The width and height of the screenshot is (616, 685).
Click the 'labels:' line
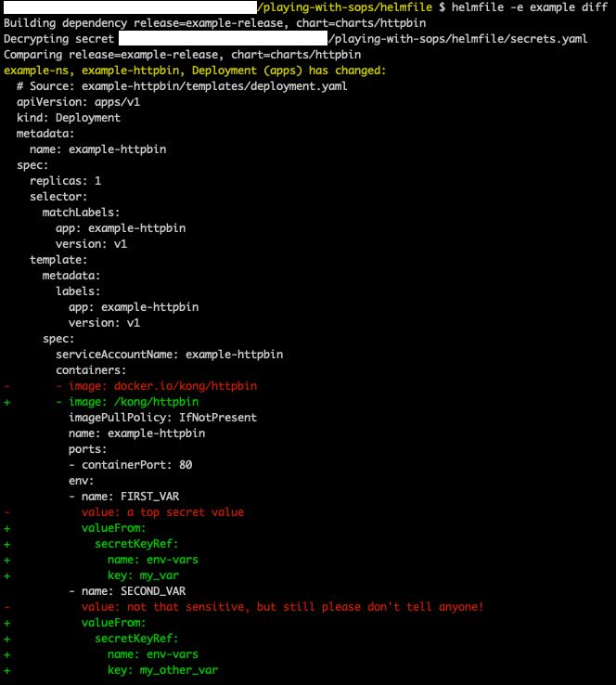(78, 291)
